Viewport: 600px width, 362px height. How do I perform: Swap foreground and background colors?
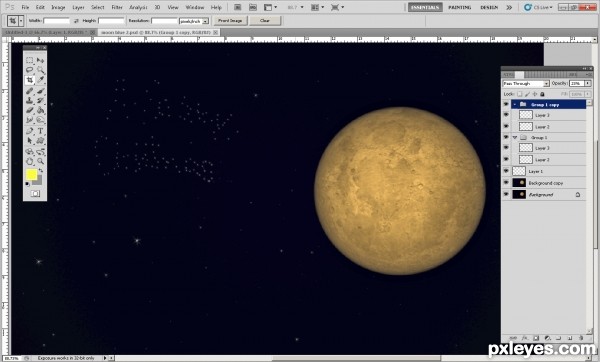pos(41,171)
